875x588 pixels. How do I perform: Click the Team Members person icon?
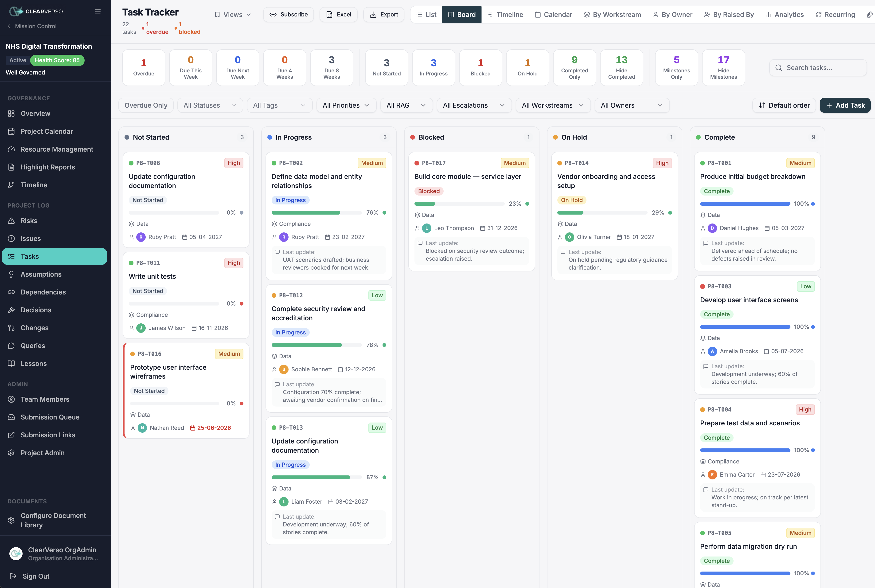tap(11, 399)
